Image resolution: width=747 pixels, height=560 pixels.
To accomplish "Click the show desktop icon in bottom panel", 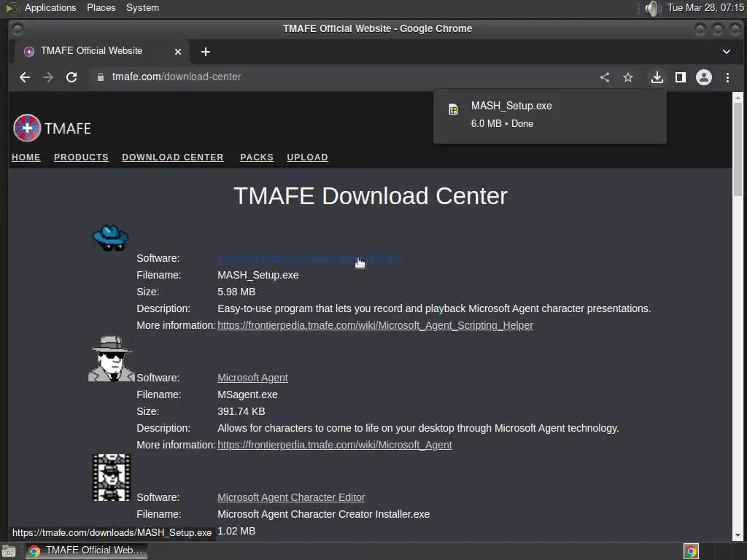I will (x=9, y=551).
